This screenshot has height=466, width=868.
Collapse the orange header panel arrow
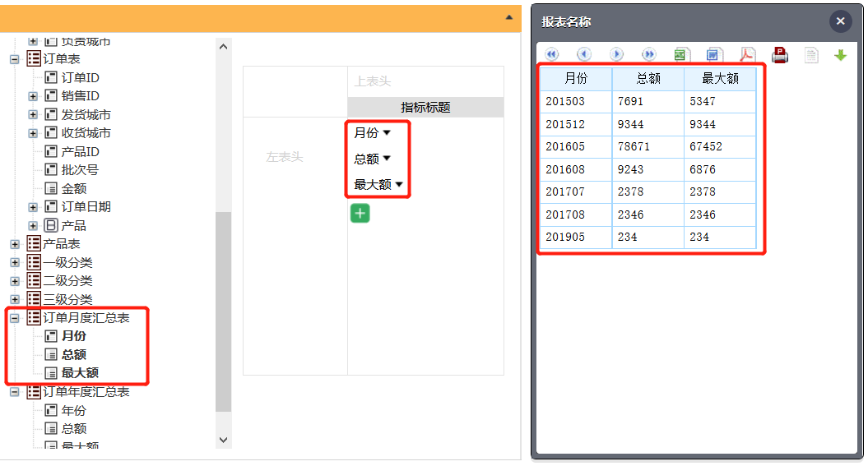tap(508, 18)
